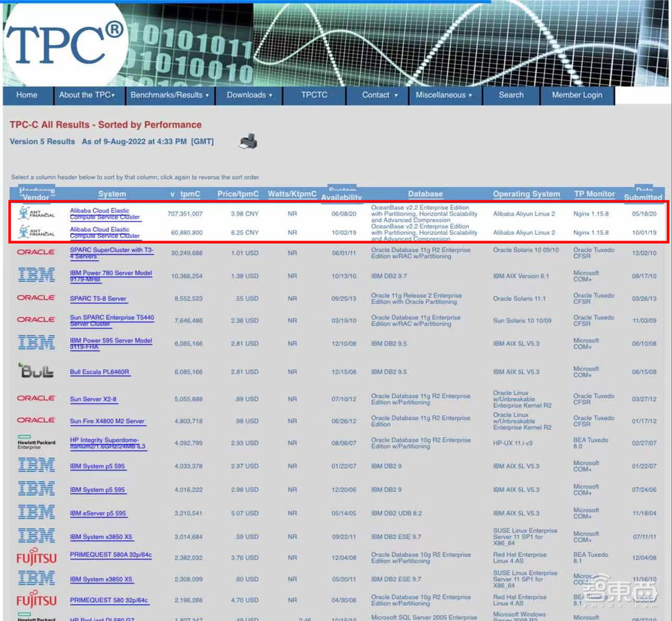
Task: Open the Benchmarks/Results dropdown menu
Action: tap(169, 95)
